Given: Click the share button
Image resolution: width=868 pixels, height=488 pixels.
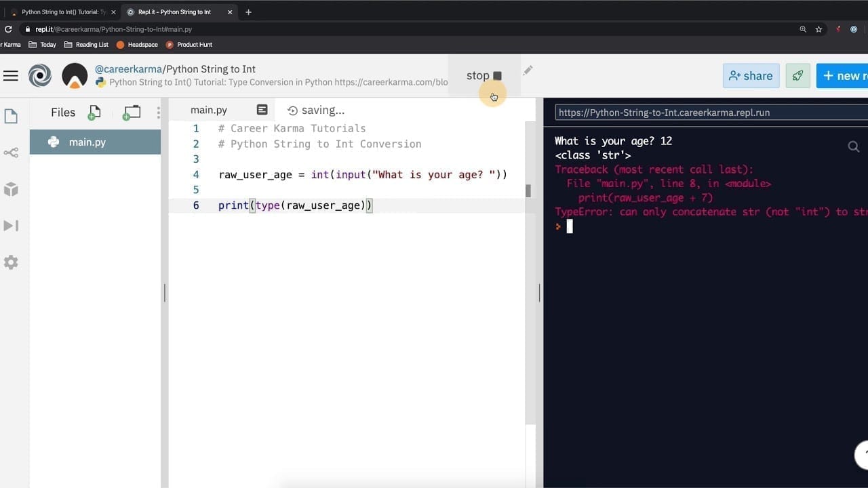Looking at the screenshot, I should pyautogui.click(x=751, y=76).
